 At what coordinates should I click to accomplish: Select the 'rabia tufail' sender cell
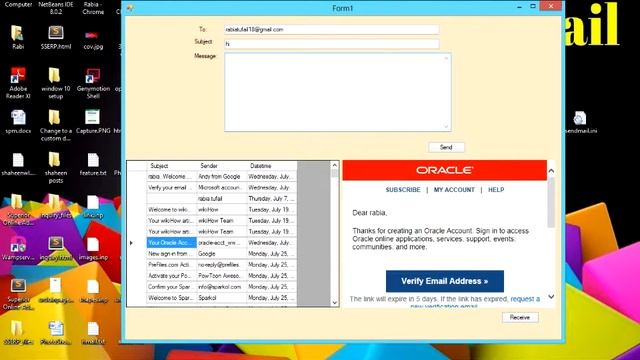coord(222,198)
